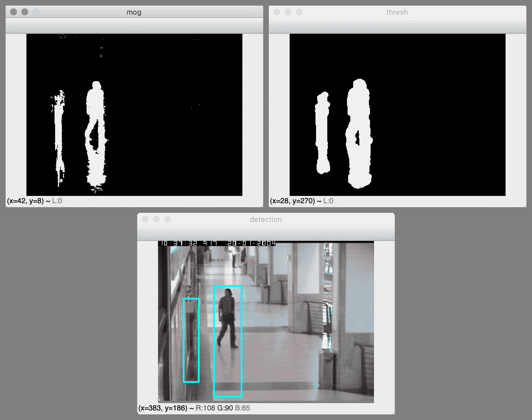Close the detection window
Viewport: 532px width, 420px height.
pyautogui.click(x=145, y=219)
